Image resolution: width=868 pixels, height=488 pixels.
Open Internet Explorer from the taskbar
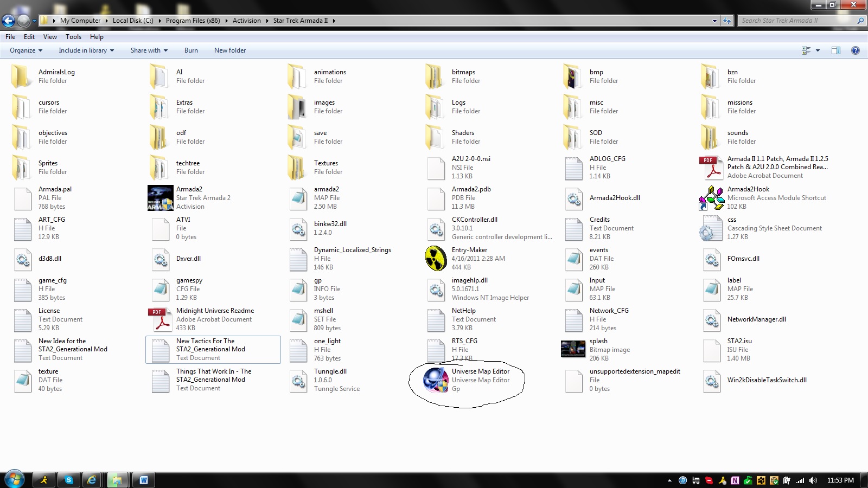92,480
